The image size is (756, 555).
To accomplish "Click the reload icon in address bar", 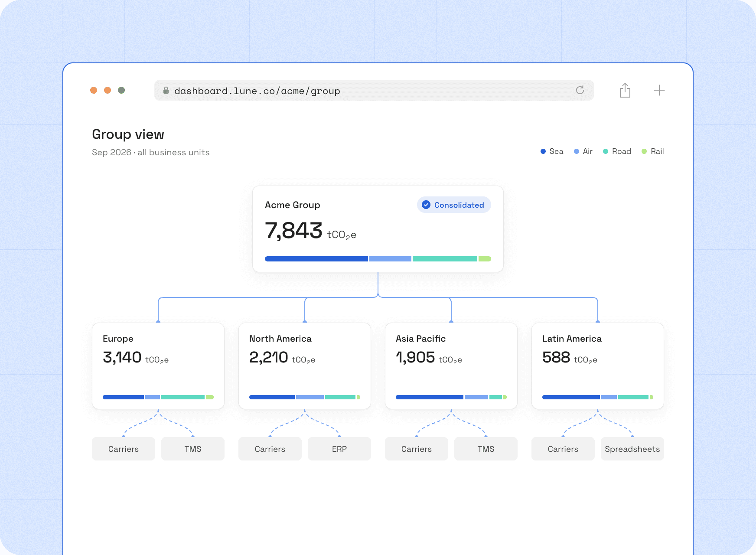I will 580,90.
